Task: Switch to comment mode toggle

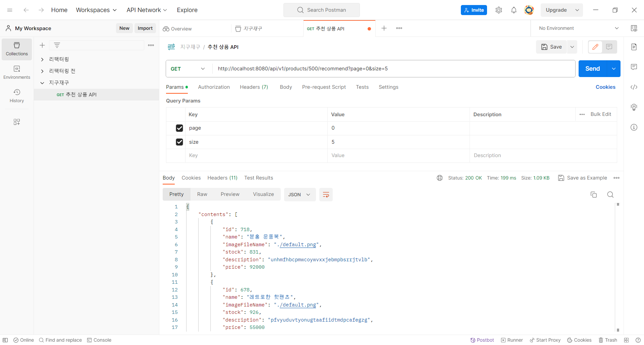Action: [x=609, y=47]
